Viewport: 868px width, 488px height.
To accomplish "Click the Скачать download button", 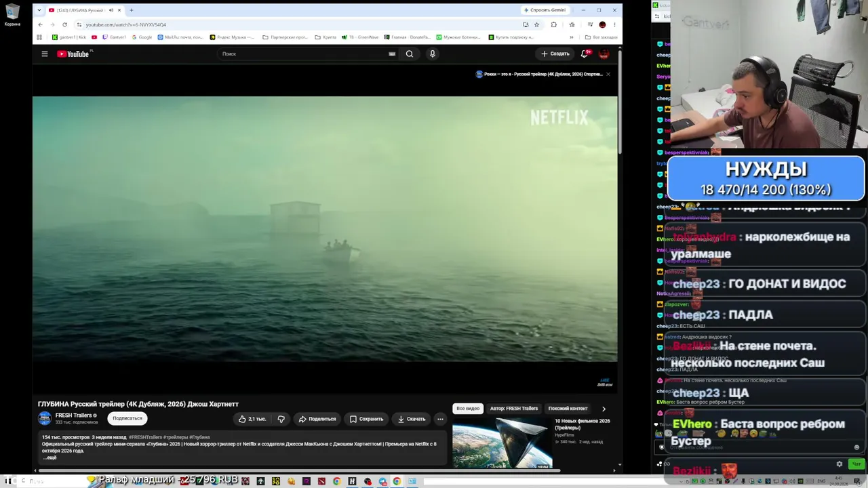I will 412,419.
